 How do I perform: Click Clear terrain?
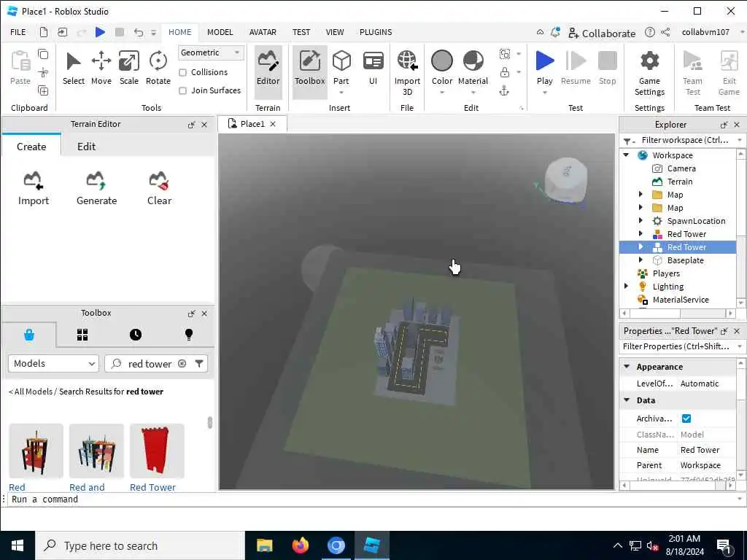(159, 189)
